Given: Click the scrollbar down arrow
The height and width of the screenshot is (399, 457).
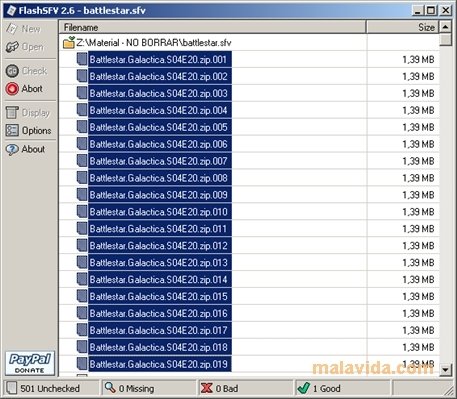Looking at the screenshot, I should [445, 369].
